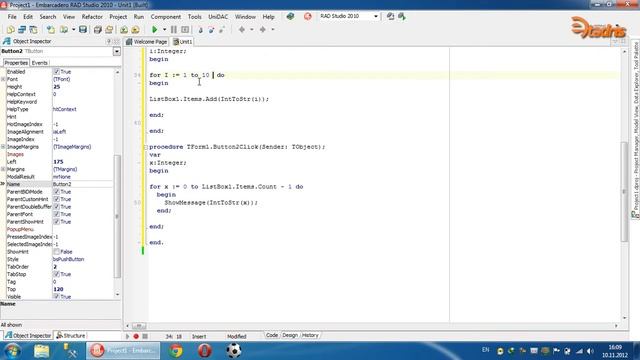
Task: Click the Windows Start orb
Action: coord(12,351)
